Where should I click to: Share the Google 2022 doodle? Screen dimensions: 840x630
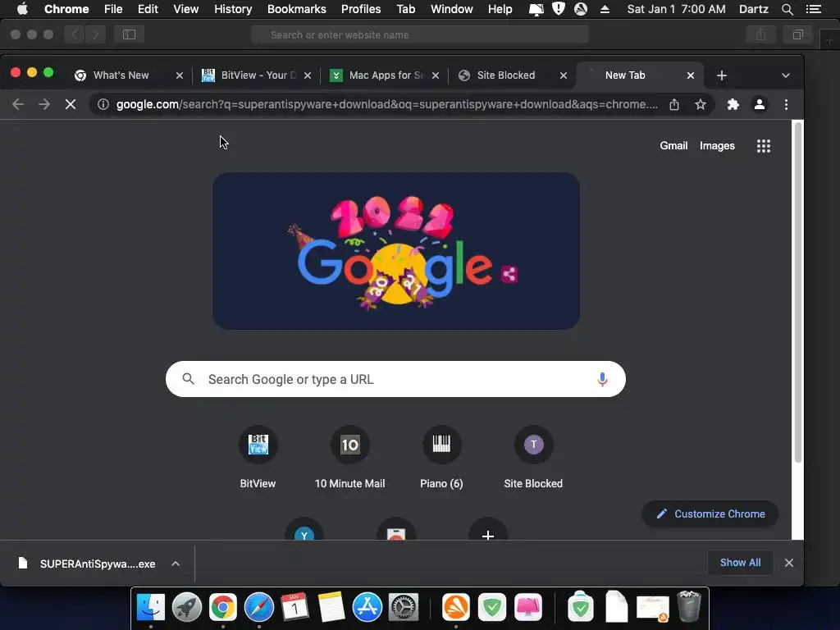pos(509,274)
